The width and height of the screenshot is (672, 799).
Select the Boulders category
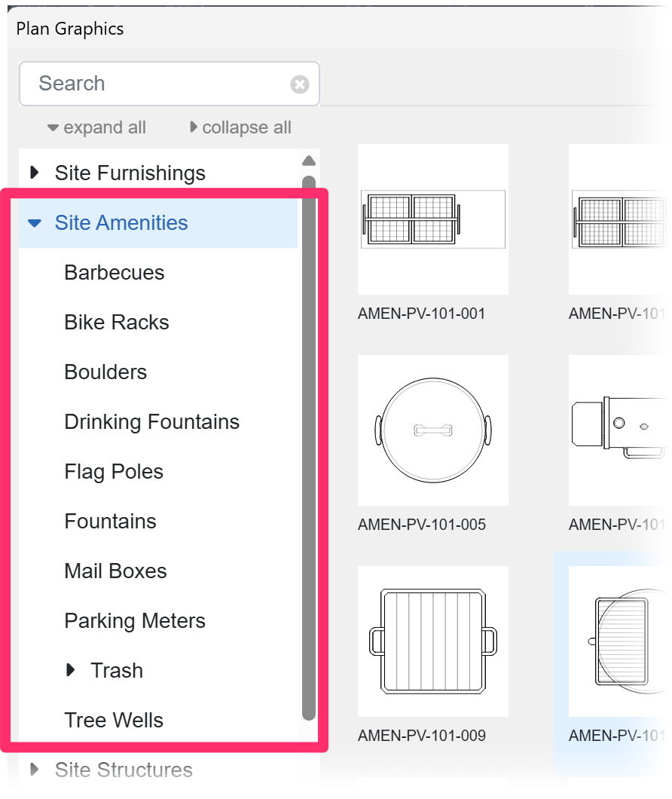tap(105, 372)
